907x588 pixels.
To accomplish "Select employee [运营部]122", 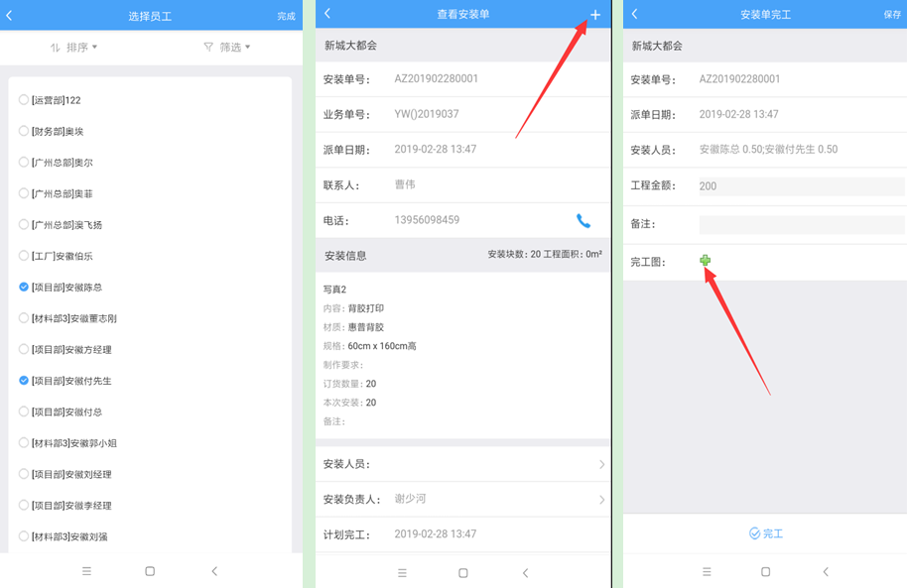I will [24, 99].
